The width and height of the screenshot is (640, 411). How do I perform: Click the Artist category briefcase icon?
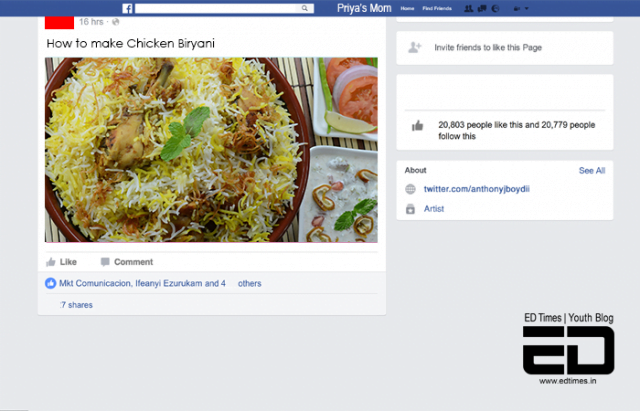coord(410,209)
